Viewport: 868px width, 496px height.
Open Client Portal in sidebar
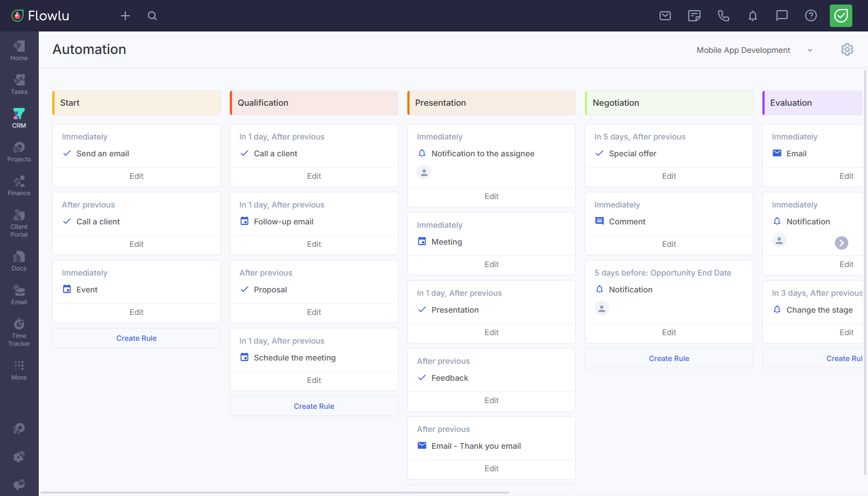(19, 223)
